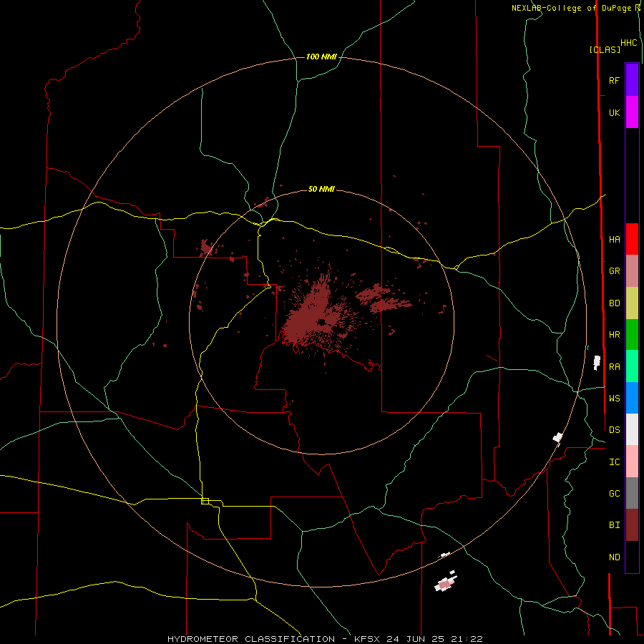Click the "RA" legend label
This screenshot has width=644, height=644.
(614, 367)
